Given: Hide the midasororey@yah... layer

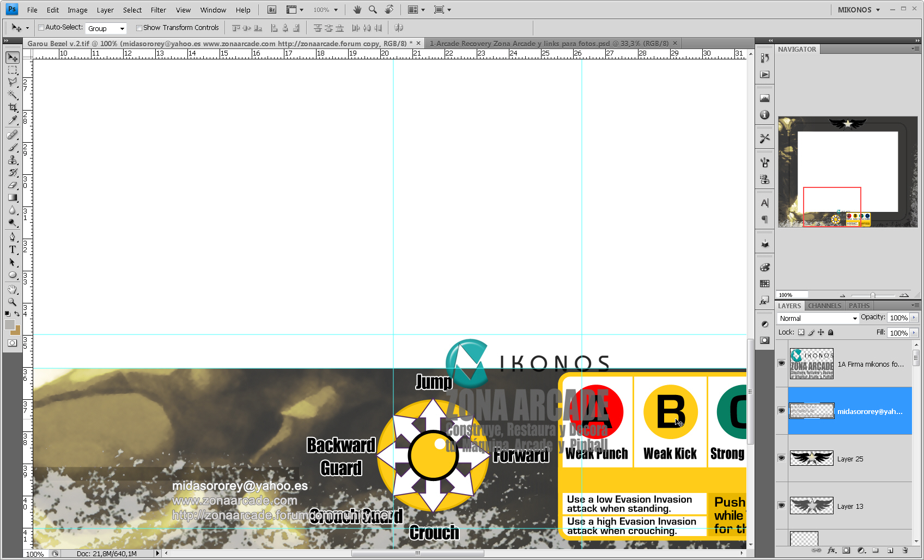Looking at the screenshot, I should (x=781, y=411).
